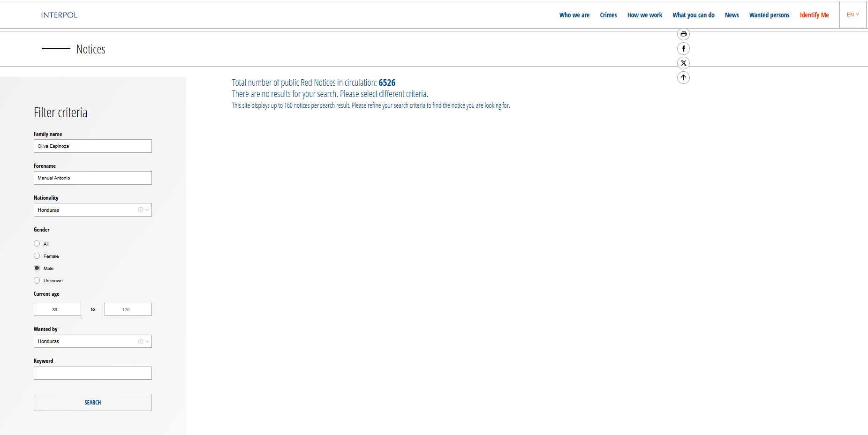The image size is (868, 435).
Task: Share the page on X
Action: 683,63
